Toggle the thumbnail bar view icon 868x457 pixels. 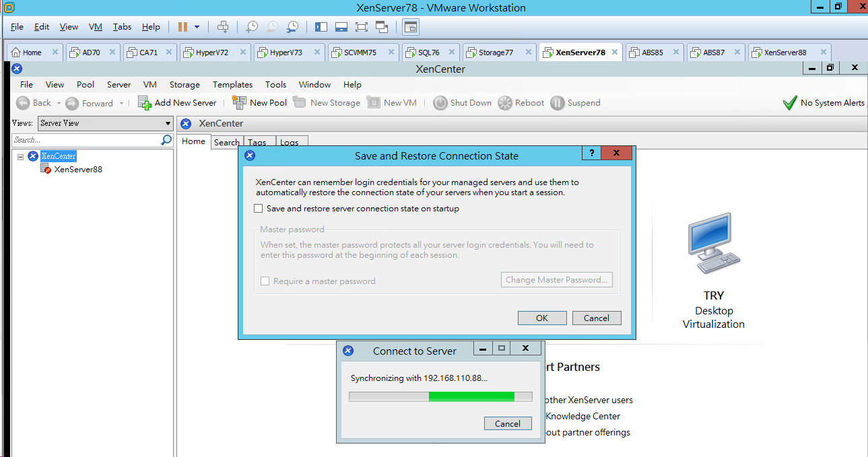click(x=341, y=27)
